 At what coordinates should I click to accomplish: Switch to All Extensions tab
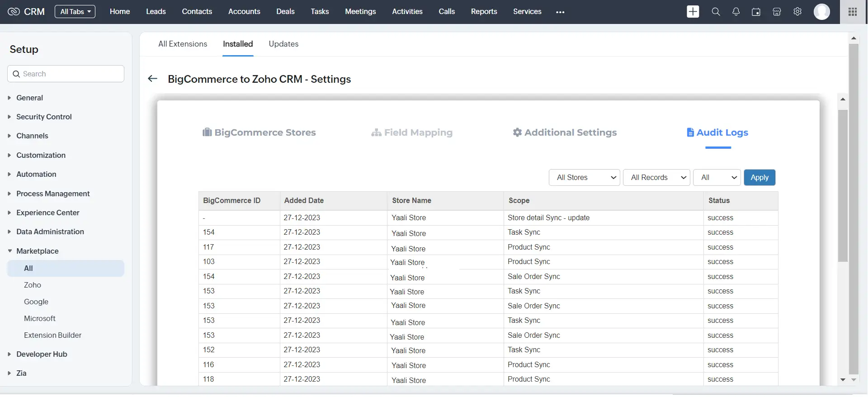[x=183, y=44]
